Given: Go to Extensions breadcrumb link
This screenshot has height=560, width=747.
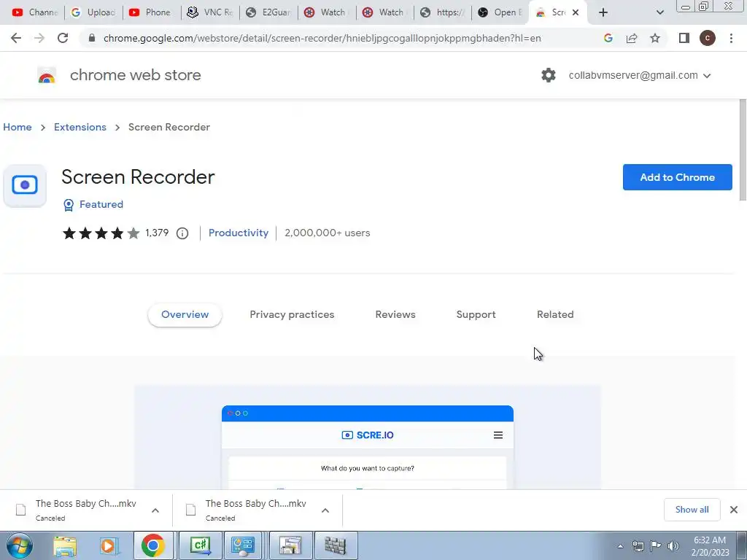Looking at the screenshot, I should click(x=80, y=127).
